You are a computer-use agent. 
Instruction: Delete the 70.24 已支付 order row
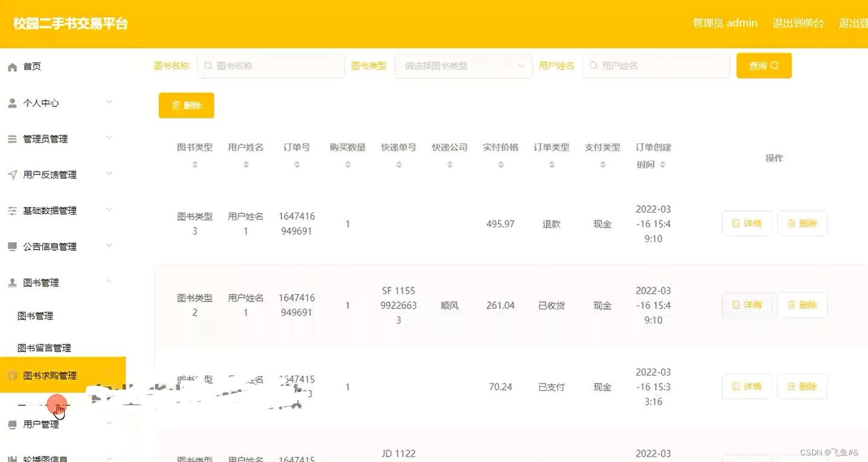(802, 387)
